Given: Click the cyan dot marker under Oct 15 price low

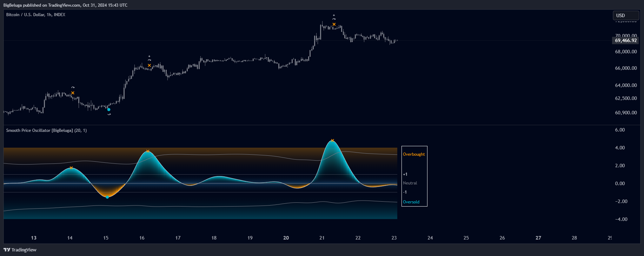Looking at the screenshot, I should (109, 109).
